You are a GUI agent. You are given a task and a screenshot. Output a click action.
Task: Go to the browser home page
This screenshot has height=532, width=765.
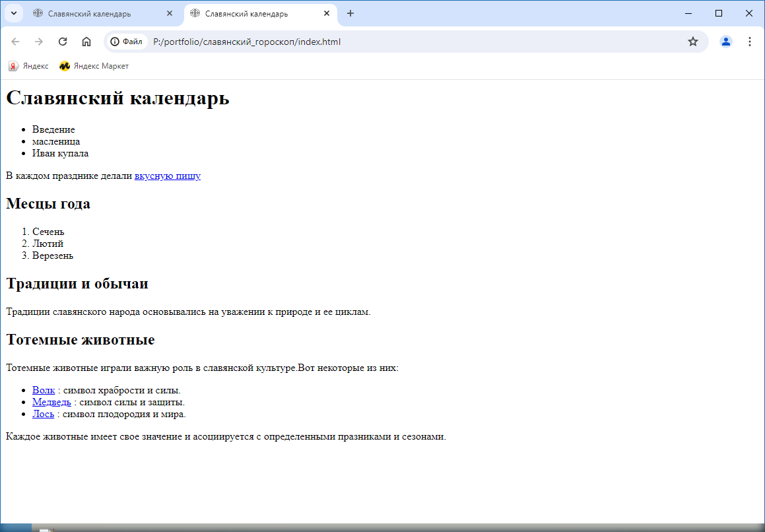[x=86, y=42]
